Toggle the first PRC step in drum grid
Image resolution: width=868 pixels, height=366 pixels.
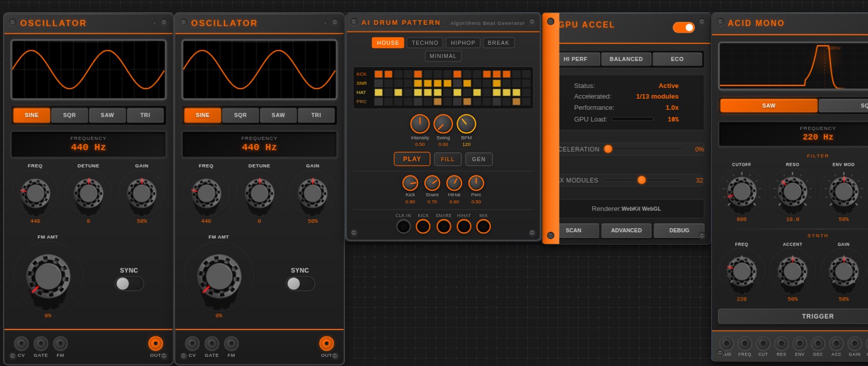pyautogui.click(x=379, y=102)
